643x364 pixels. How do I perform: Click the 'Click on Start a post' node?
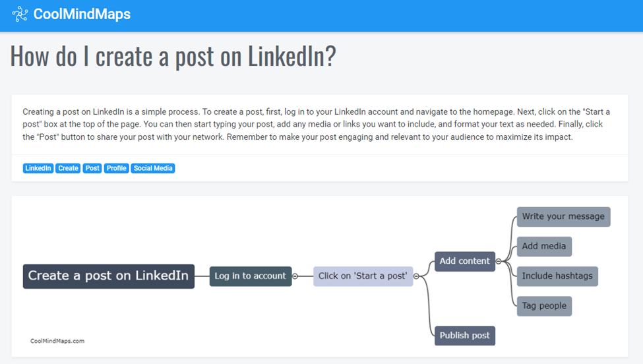point(363,276)
